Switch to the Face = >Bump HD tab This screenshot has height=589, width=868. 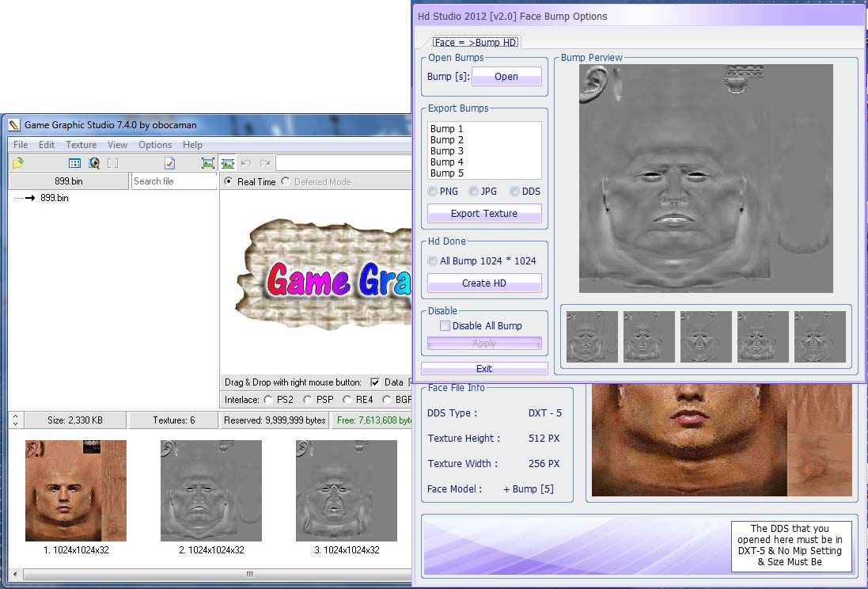475,42
